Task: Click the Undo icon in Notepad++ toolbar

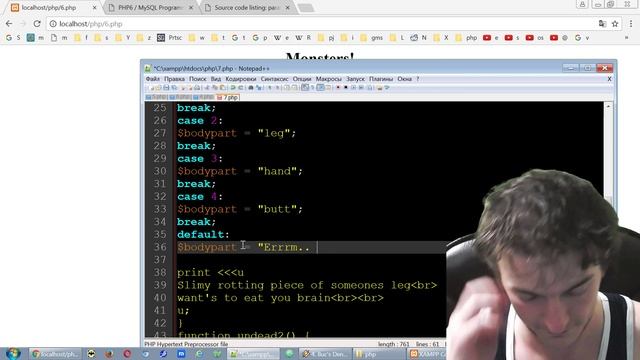Action: (x=233, y=88)
